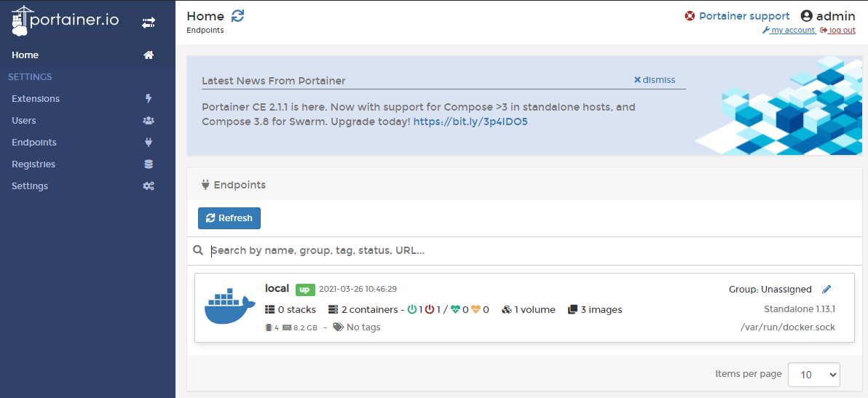The height and width of the screenshot is (398, 868).
Task: Open the Items per page dropdown
Action: [x=814, y=375]
